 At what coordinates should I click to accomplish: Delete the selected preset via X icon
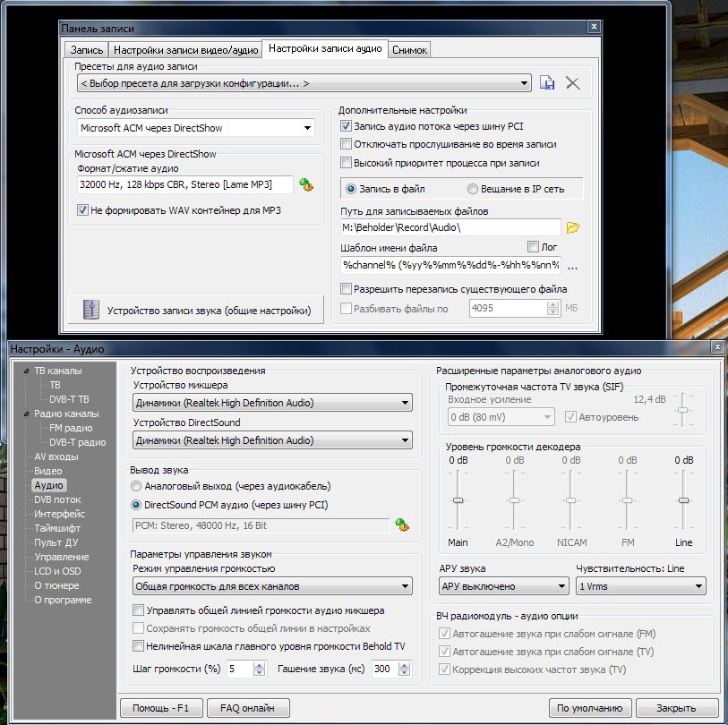point(572,82)
